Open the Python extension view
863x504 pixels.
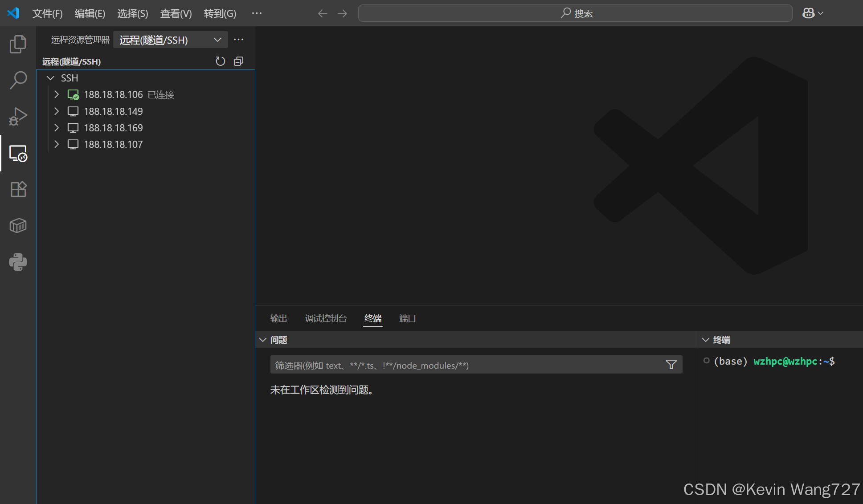(18, 262)
